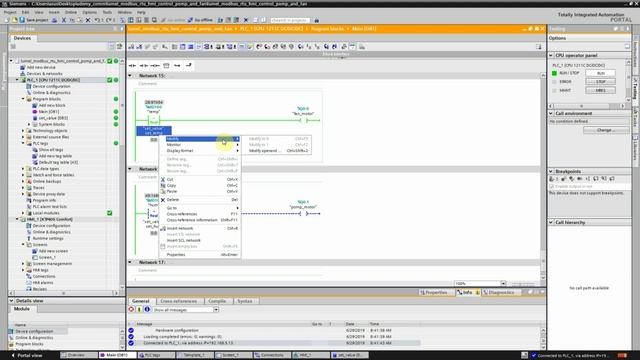The width and height of the screenshot is (640, 360).
Task: Click the MRES button in CPU panel
Action: click(x=600, y=91)
